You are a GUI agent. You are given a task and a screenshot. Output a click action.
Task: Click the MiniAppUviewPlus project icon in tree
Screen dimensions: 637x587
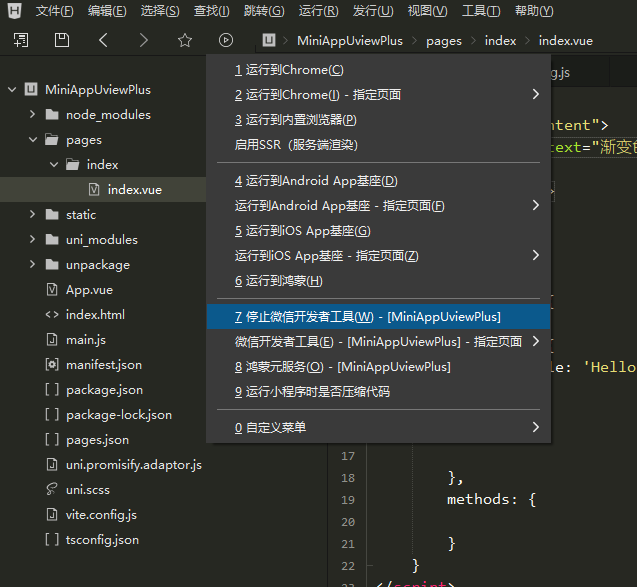31,89
